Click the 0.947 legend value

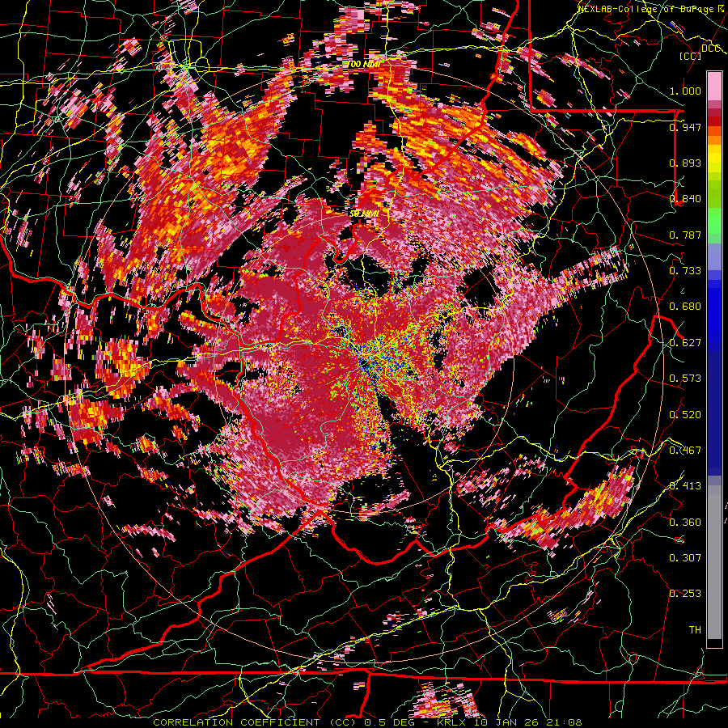(685, 127)
